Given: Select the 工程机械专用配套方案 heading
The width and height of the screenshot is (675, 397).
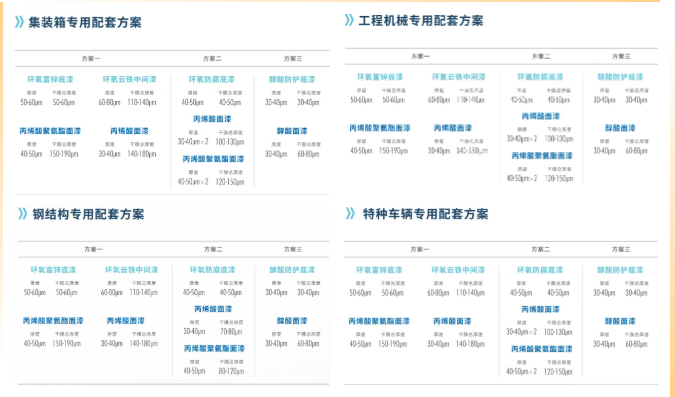Looking at the screenshot, I should click(x=421, y=20).
